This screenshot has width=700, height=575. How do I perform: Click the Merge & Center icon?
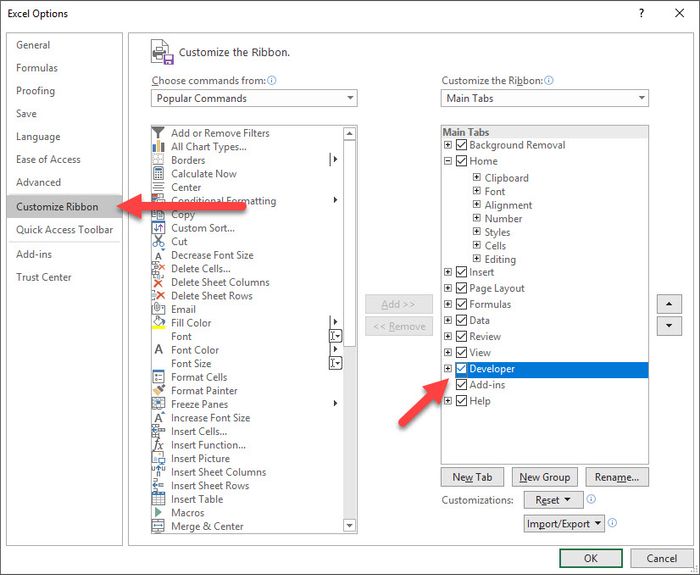tap(158, 526)
